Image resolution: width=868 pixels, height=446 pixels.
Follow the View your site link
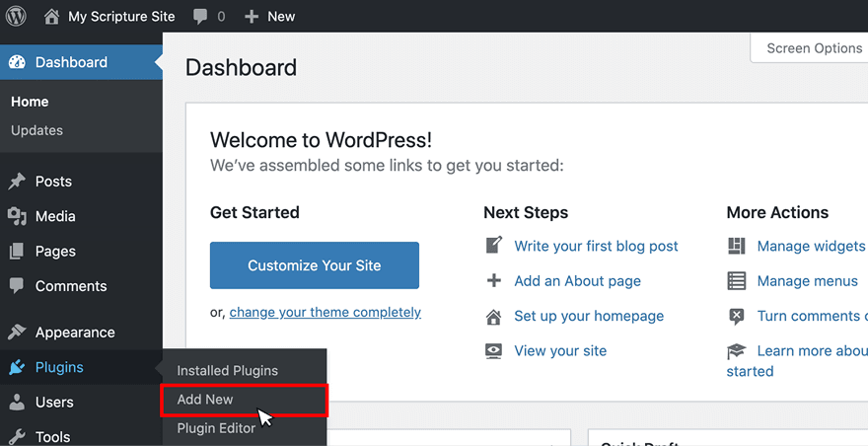point(560,350)
